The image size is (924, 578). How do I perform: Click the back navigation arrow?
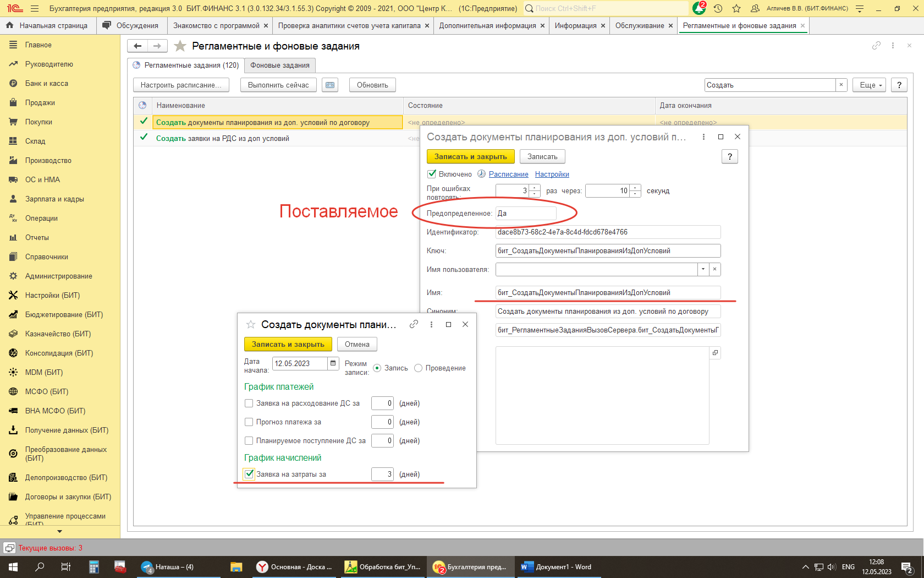pos(137,46)
